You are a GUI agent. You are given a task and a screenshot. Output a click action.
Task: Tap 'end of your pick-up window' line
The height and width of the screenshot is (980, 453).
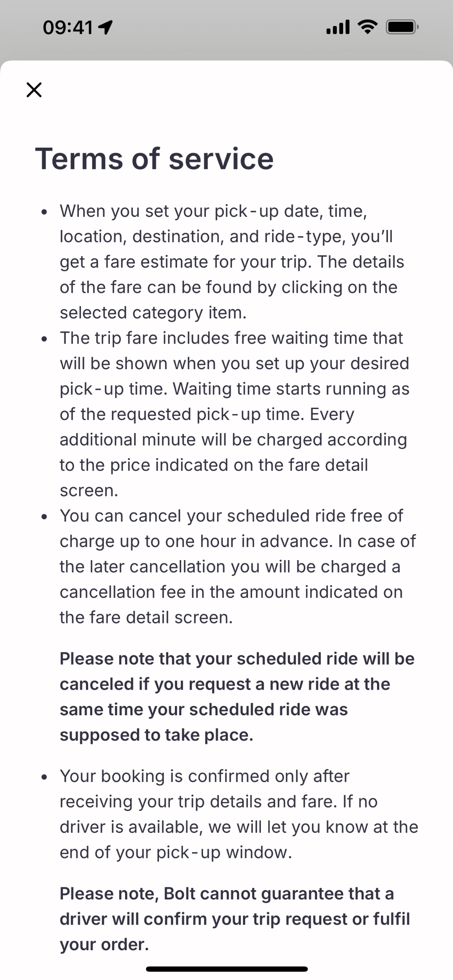point(175,852)
